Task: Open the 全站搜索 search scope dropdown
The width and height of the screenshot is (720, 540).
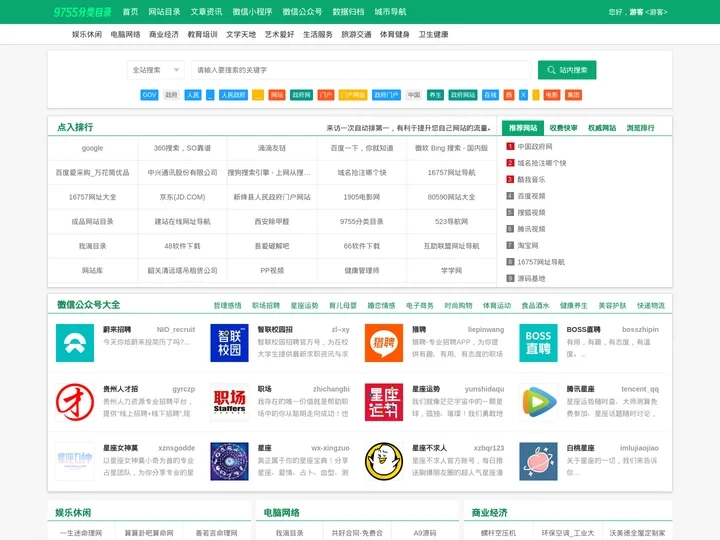Action: pyautogui.click(x=156, y=70)
